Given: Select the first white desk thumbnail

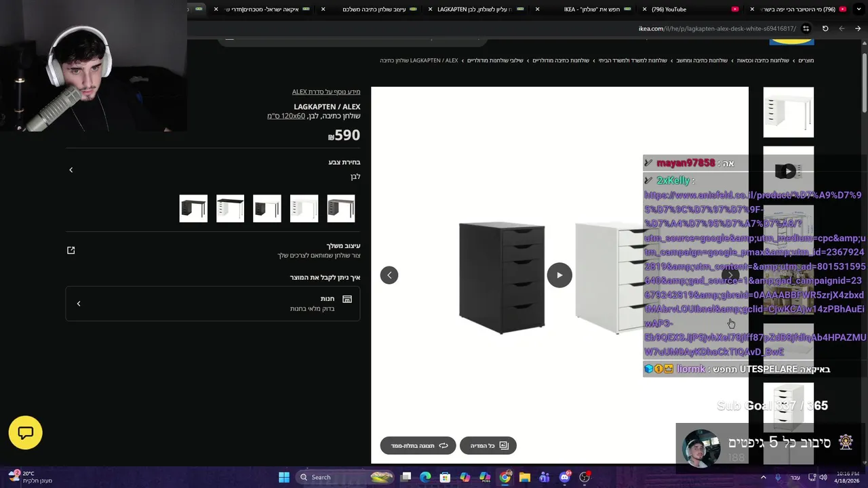Looking at the screenshot, I should (x=788, y=112).
